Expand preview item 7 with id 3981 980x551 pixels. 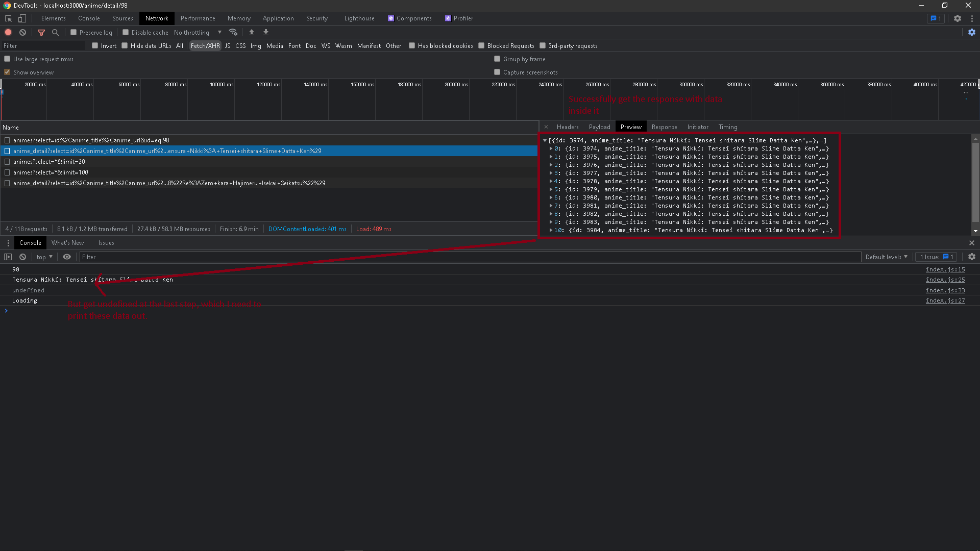tap(551, 206)
